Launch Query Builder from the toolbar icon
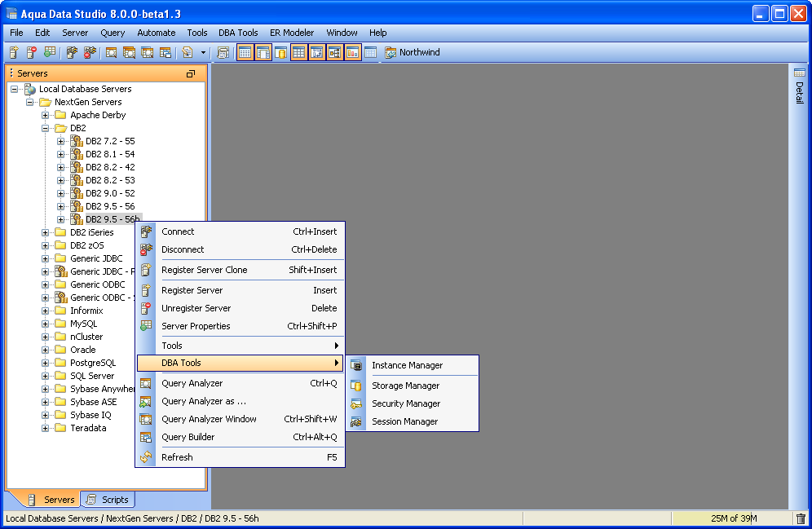This screenshot has height=529, width=812. 165,52
